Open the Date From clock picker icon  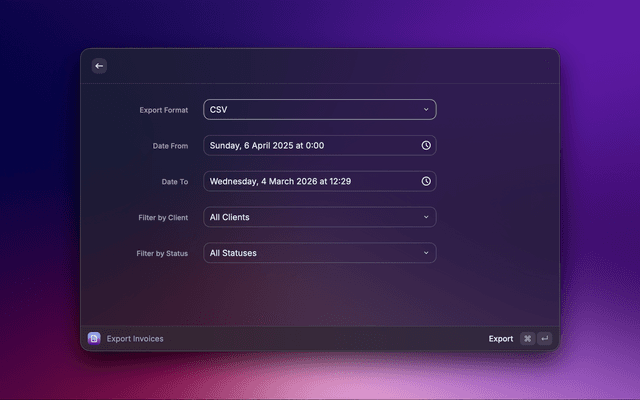pos(426,145)
